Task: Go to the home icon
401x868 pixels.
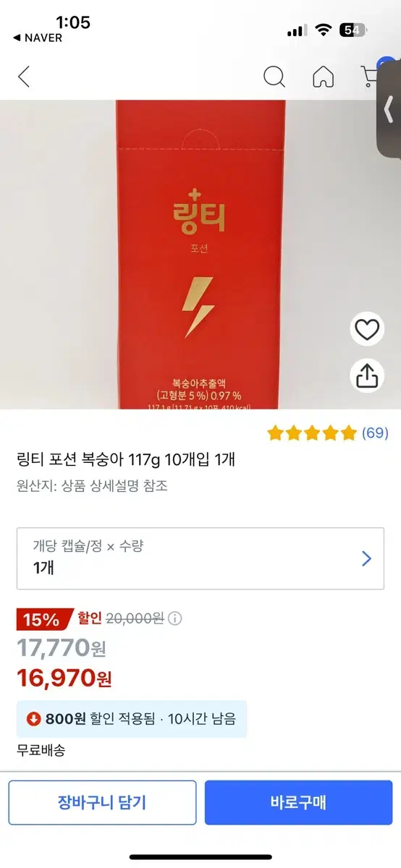Action: coord(323,76)
